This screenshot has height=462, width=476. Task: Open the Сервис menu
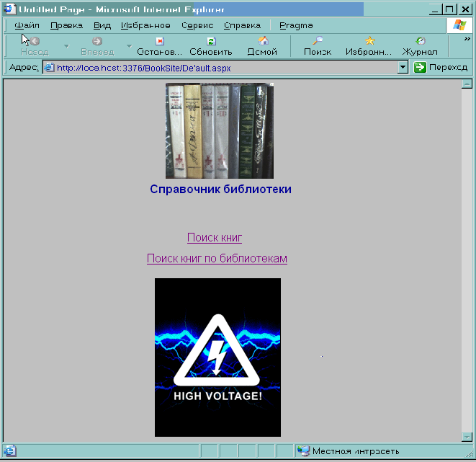(197, 25)
